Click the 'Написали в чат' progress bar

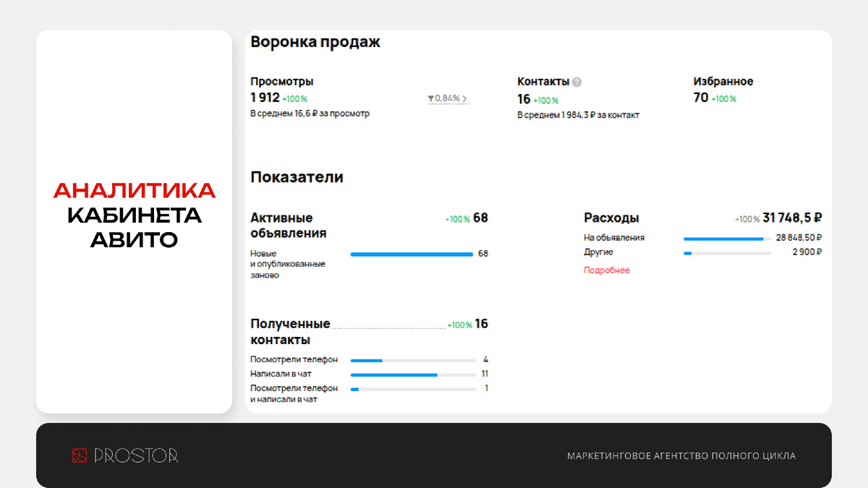coord(413,374)
